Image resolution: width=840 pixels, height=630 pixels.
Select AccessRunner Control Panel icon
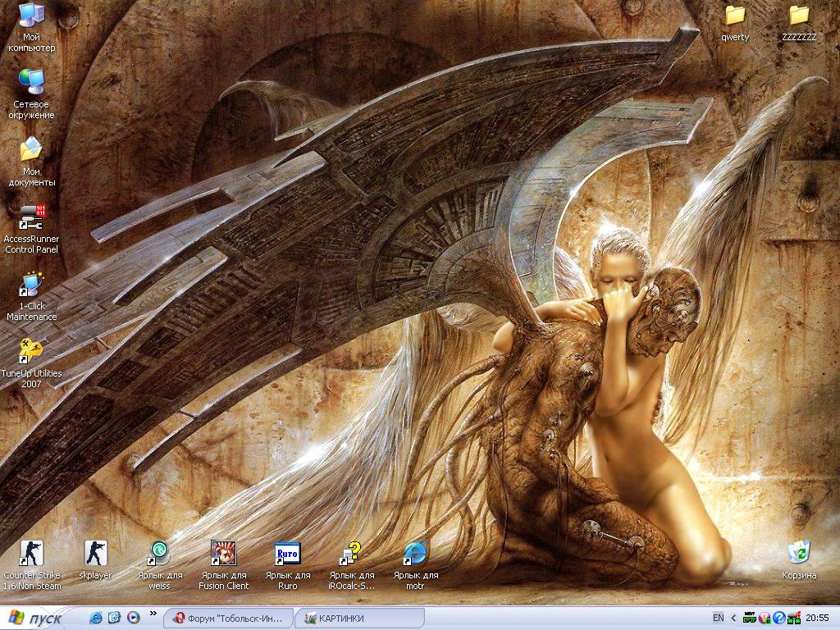[x=32, y=229]
